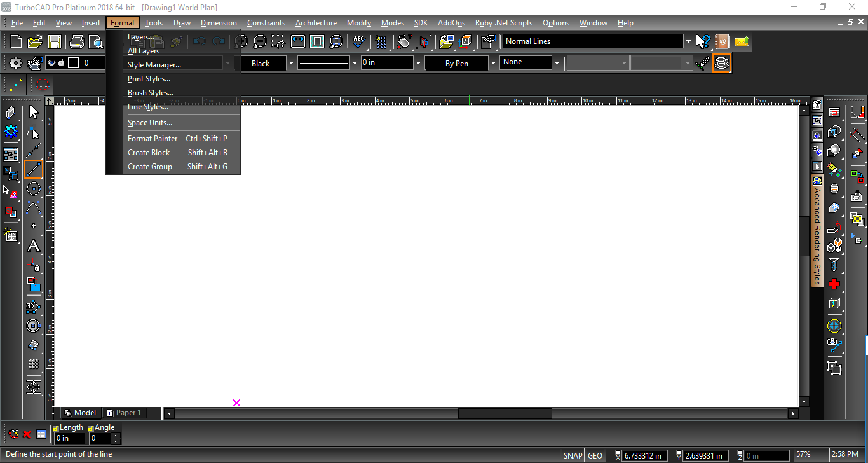Expand the line pattern dropdown

point(355,63)
